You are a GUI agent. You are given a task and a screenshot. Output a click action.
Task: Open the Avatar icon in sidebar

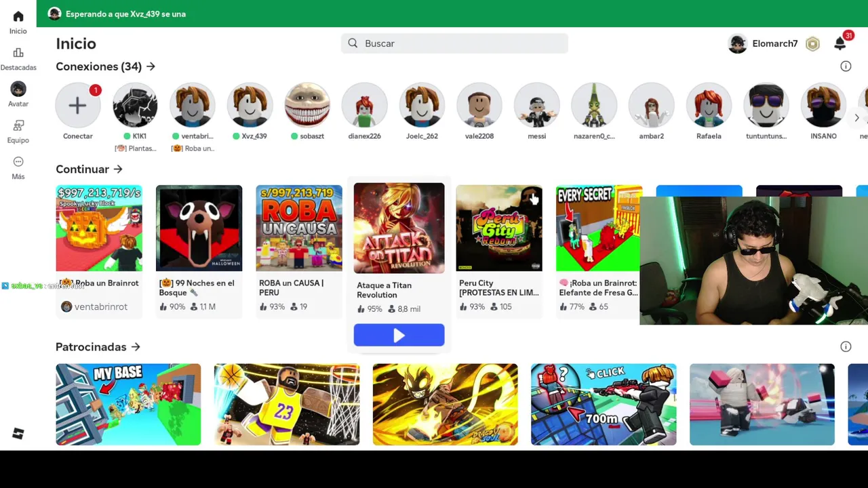click(18, 89)
